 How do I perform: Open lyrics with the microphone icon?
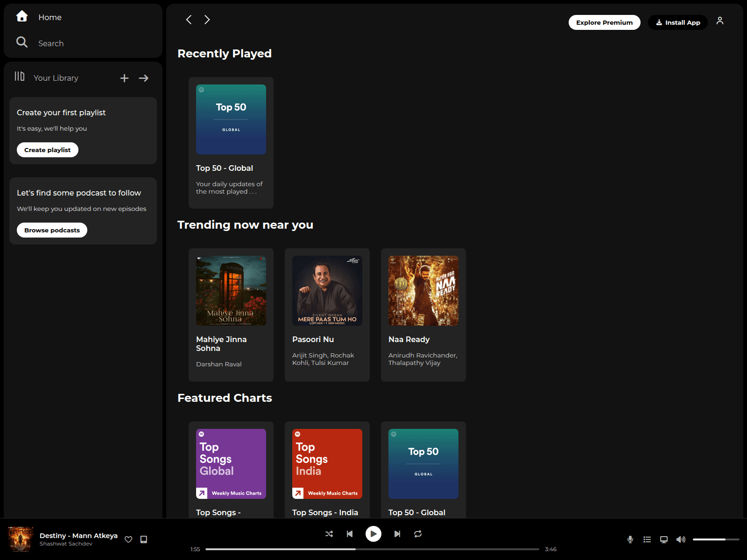(630, 539)
